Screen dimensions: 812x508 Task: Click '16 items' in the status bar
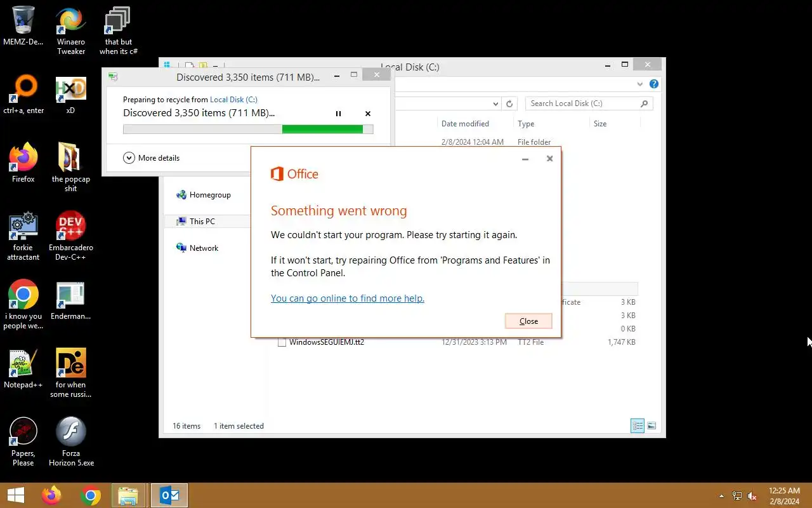click(x=187, y=426)
